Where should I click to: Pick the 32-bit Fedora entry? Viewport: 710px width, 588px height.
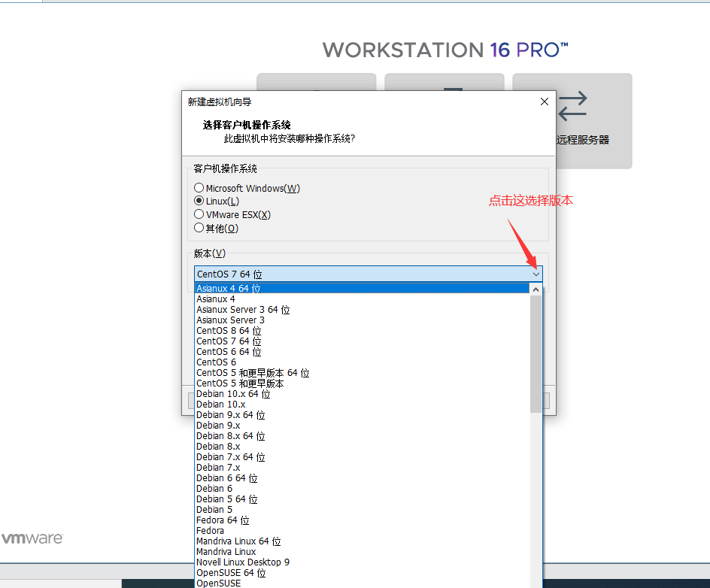pyautogui.click(x=362, y=531)
